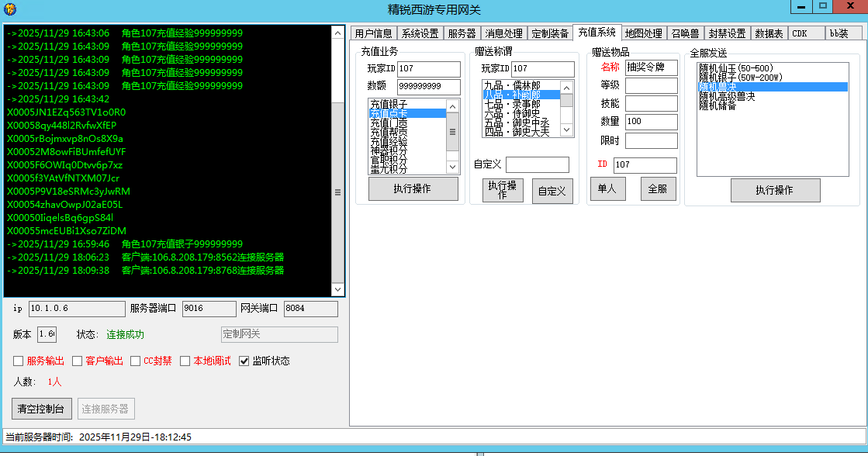Click 执行操作 under 充值业务
Image resolution: width=868 pixels, height=456 pixels.
[412, 188]
